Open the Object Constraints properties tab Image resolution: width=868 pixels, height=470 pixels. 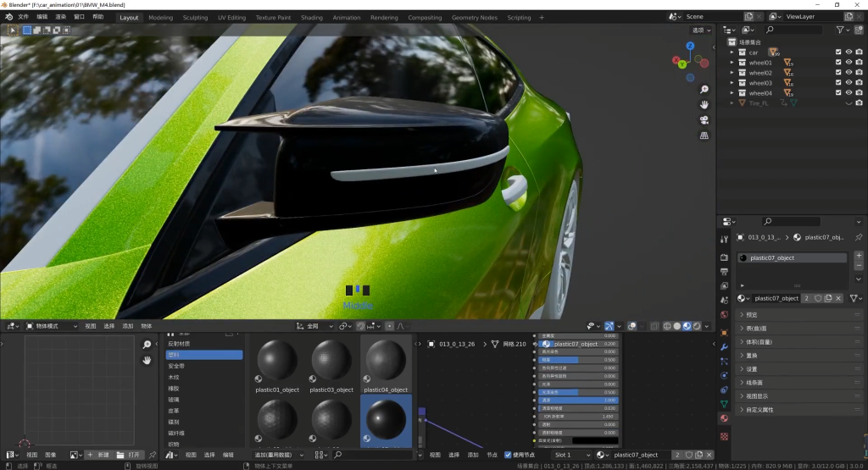point(724,390)
